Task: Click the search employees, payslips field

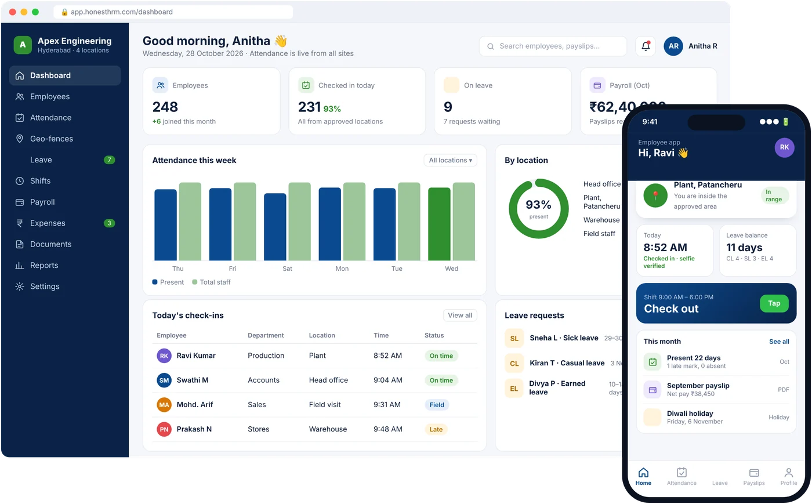Action: tap(553, 46)
